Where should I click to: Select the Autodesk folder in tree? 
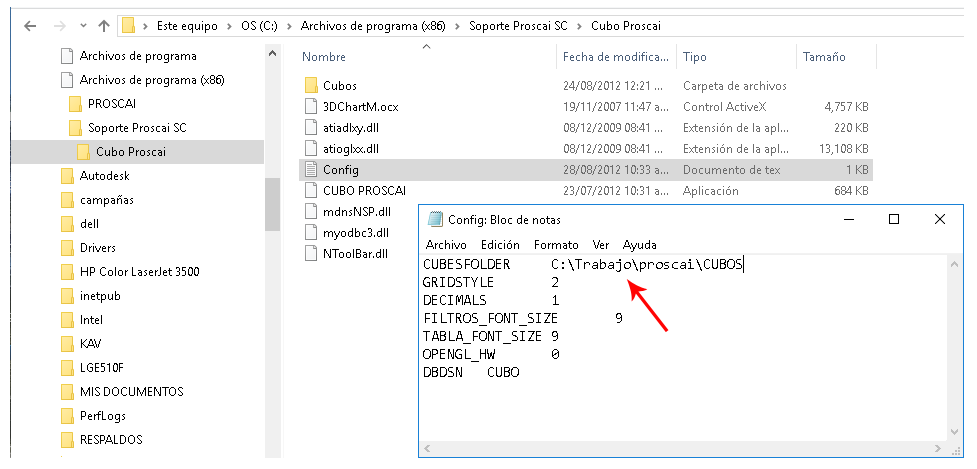pos(105,176)
